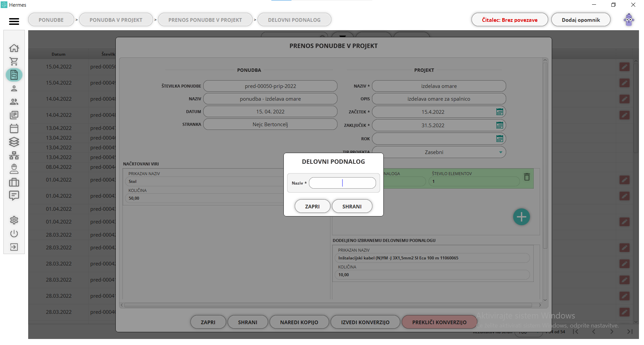Edit the last 28.03.2022 offer row
The height and width of the screenshot is (345, 644).
click(x=624, y=312)
